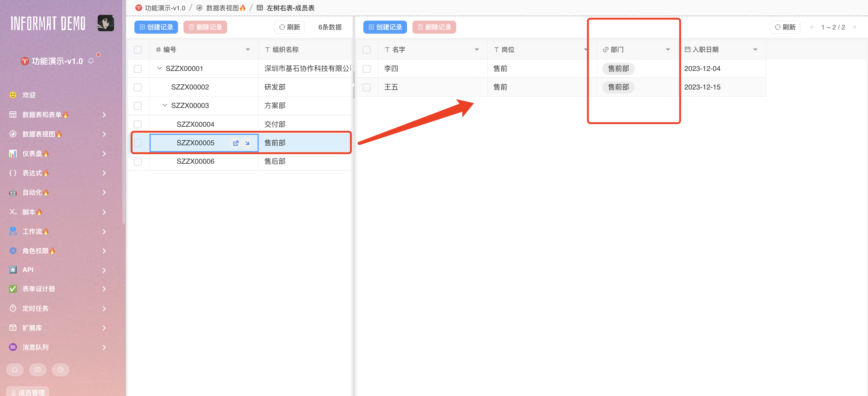Toggle select-all checkbox in left table header
Image resolution: width=868 pixels, height=396 pixels.
point(137,50)
